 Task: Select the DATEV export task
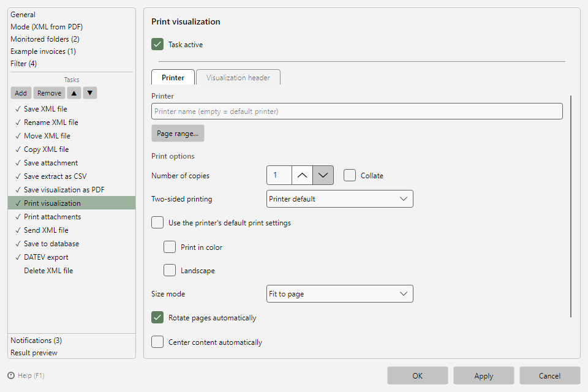pos(72,257)
